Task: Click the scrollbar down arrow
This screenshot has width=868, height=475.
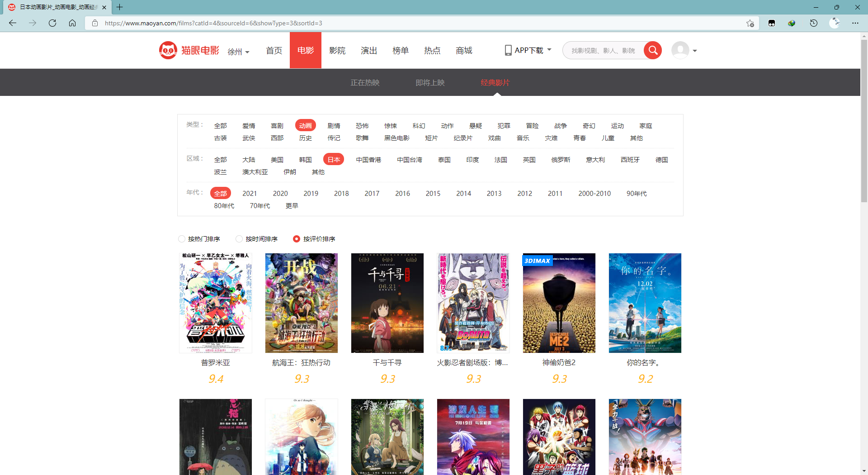Action: 864,471
